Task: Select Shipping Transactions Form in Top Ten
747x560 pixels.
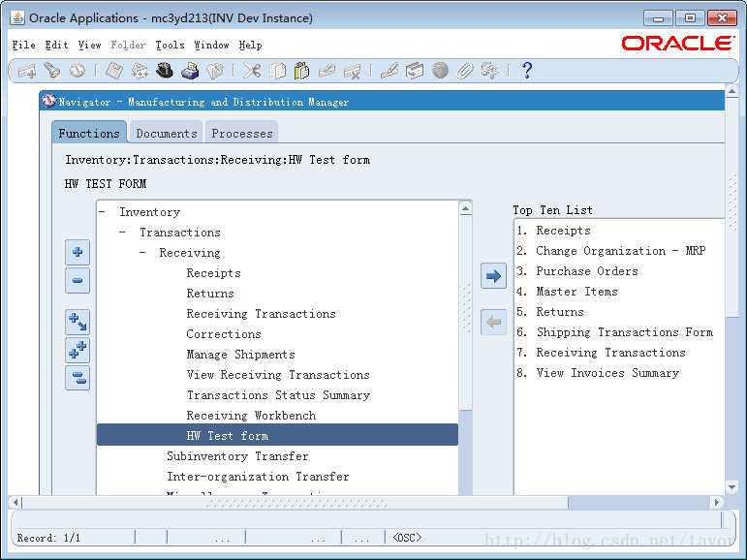Action: [625, 332]
